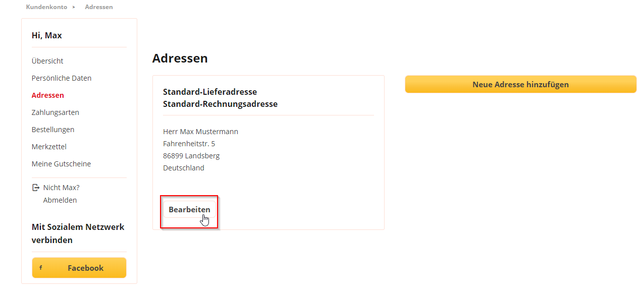Click the address name 'Herr Max Mustermann'
This screenshot has height=298, width=644.
coord(200,131)
